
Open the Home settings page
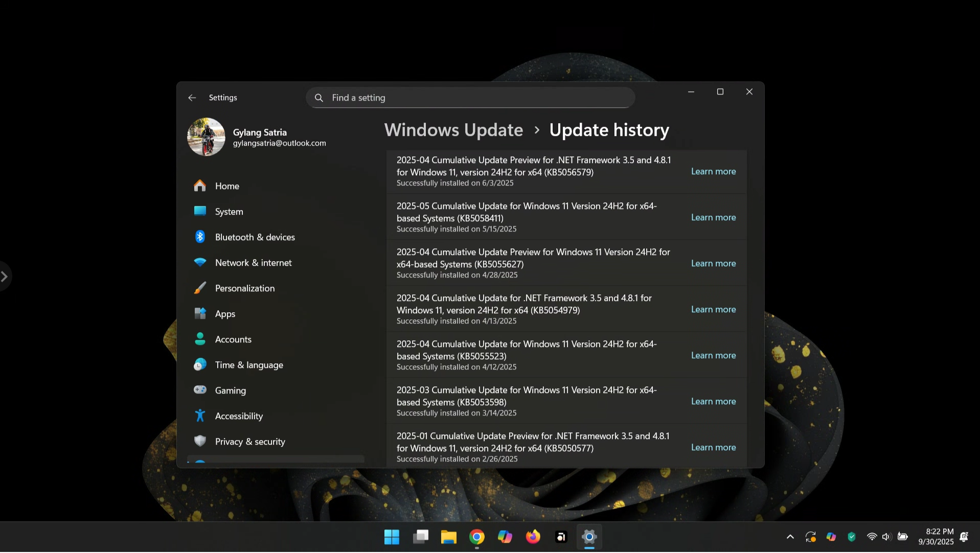coord(276,186)
